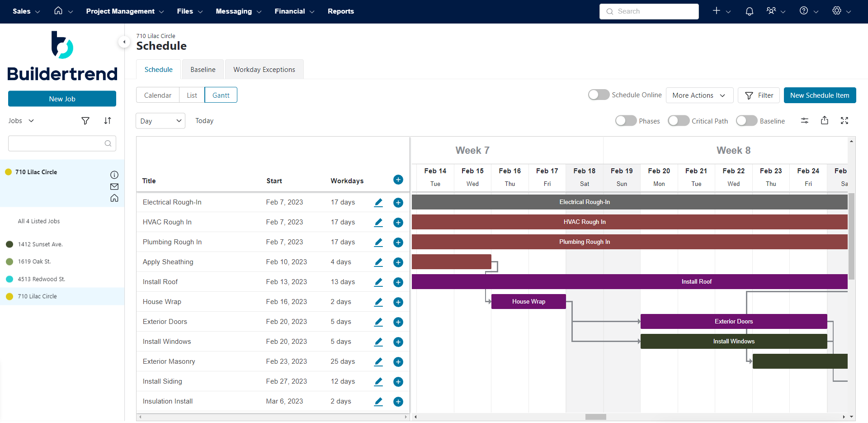Switch to the Baseline tab
This screenshot has height=423, width=868.
(202, 69)
